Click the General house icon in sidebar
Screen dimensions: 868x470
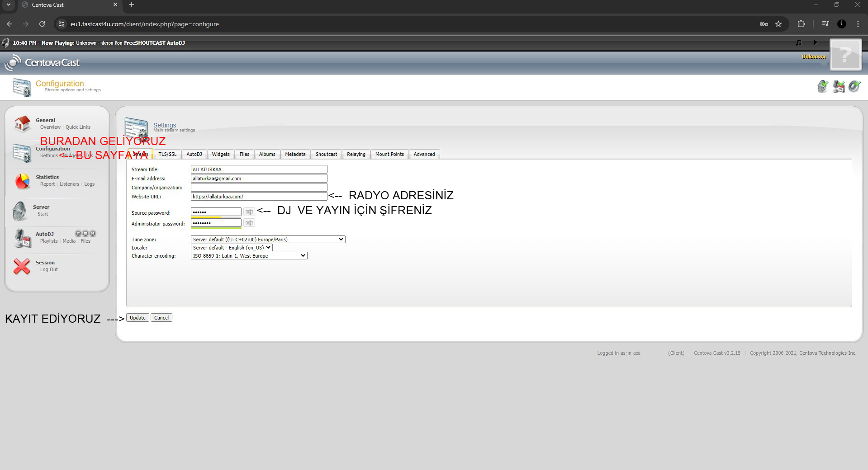(x=22, y=123)
